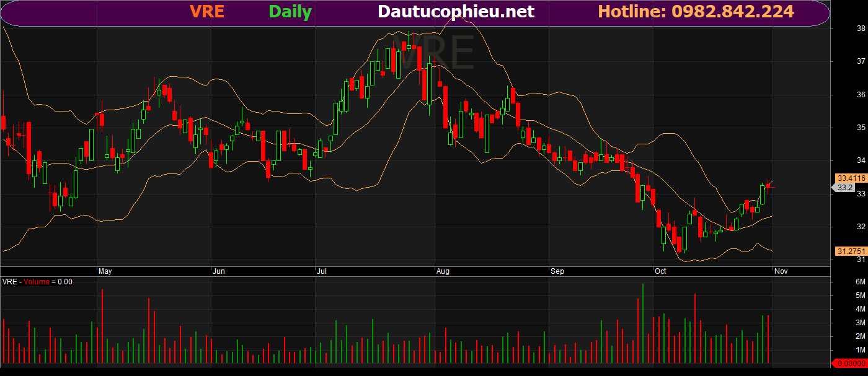Viewport: 868px width, 376px height.
Task: Click the Jul label on time axis
Action: [321, 271]
